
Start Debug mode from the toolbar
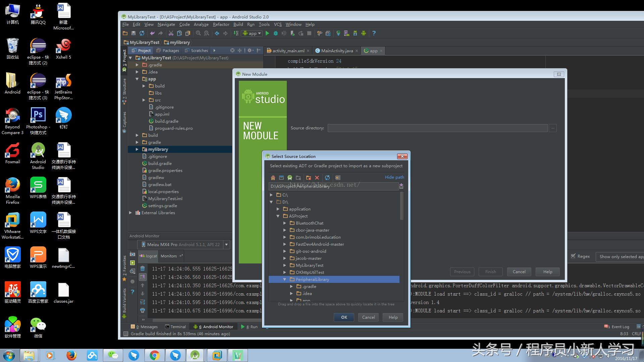275,33
